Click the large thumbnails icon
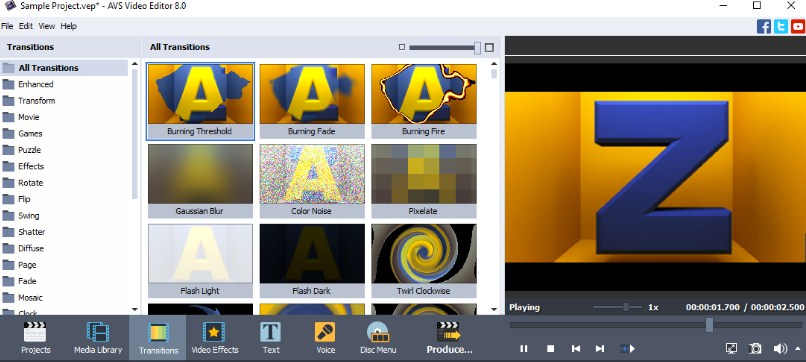Screen dimensions: 806x362 click(x=489, y=47)
